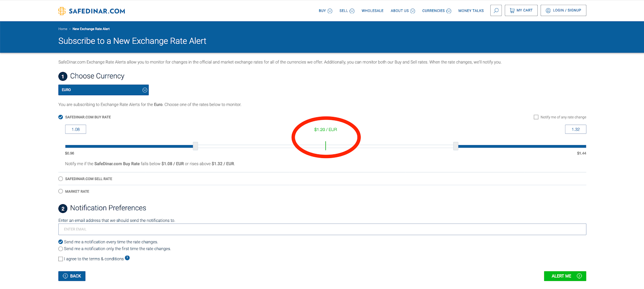The image size is (644, 289).
Task: Open terms & conditions help icon
Action: click(x=127, y=258)
